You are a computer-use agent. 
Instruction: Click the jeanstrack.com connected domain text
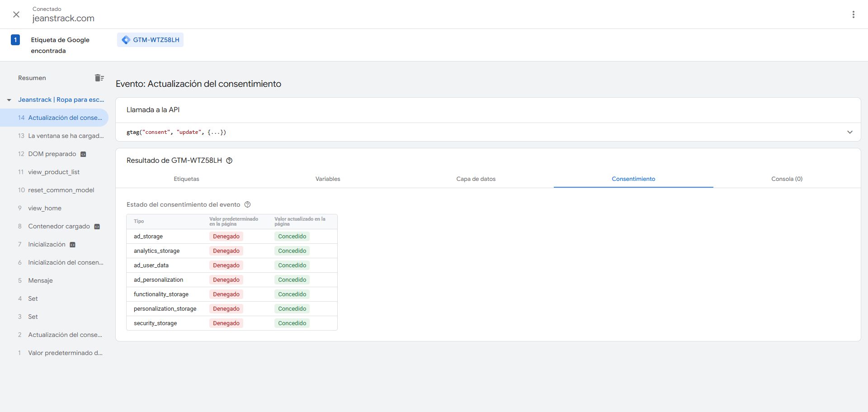tap(63, 19)
